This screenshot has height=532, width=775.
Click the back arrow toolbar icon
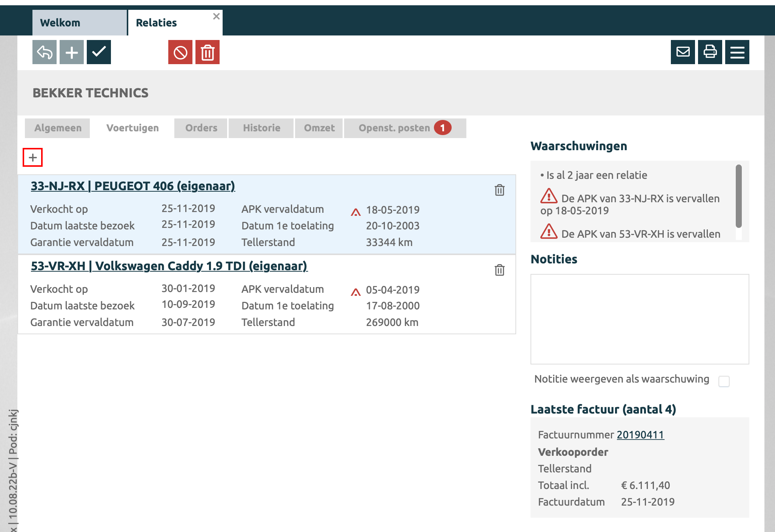coord(45,52)
